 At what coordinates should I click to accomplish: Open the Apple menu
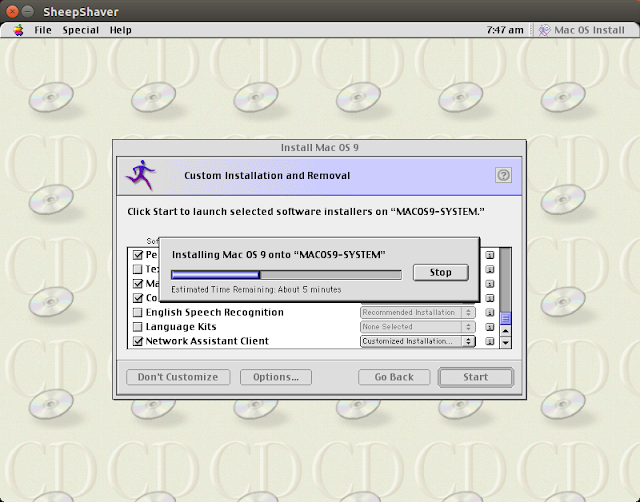click(18, 30)
